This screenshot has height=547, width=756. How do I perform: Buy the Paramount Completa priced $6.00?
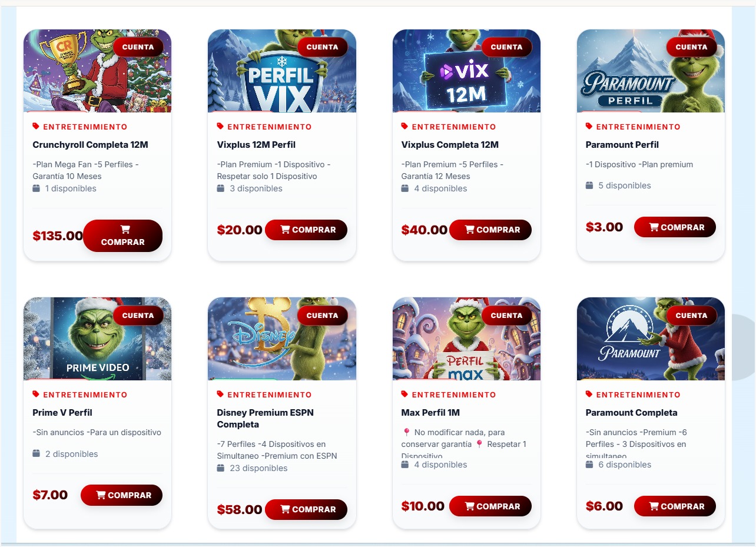[x=675, y=506]
